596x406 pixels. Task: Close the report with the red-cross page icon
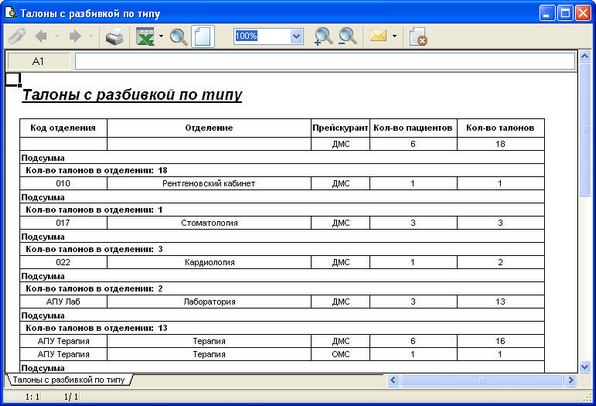418,36
